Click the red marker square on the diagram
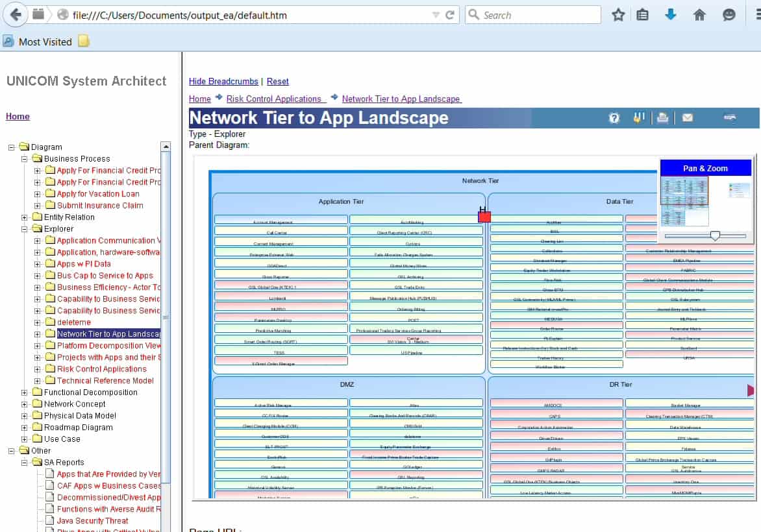The width and height of the screenshot is (761, 532). click(484, 216)
